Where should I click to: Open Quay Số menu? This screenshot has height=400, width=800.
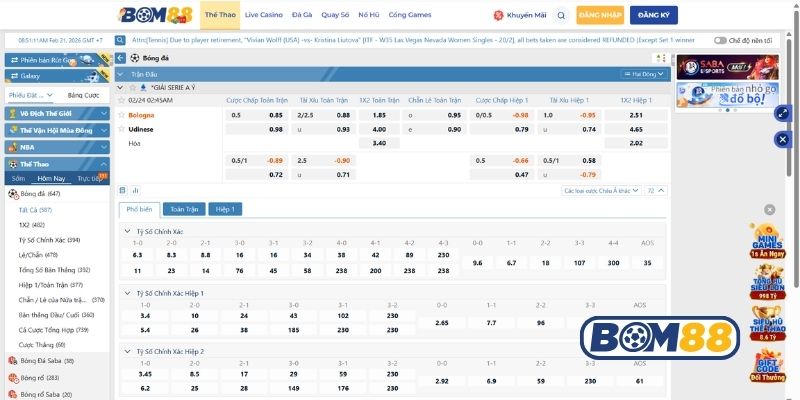[335, 15]
